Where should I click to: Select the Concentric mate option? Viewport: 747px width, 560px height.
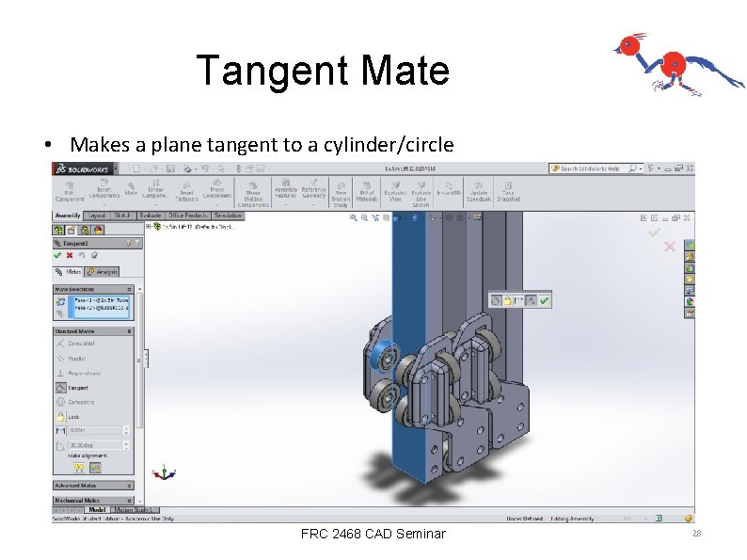coord(75,402)
